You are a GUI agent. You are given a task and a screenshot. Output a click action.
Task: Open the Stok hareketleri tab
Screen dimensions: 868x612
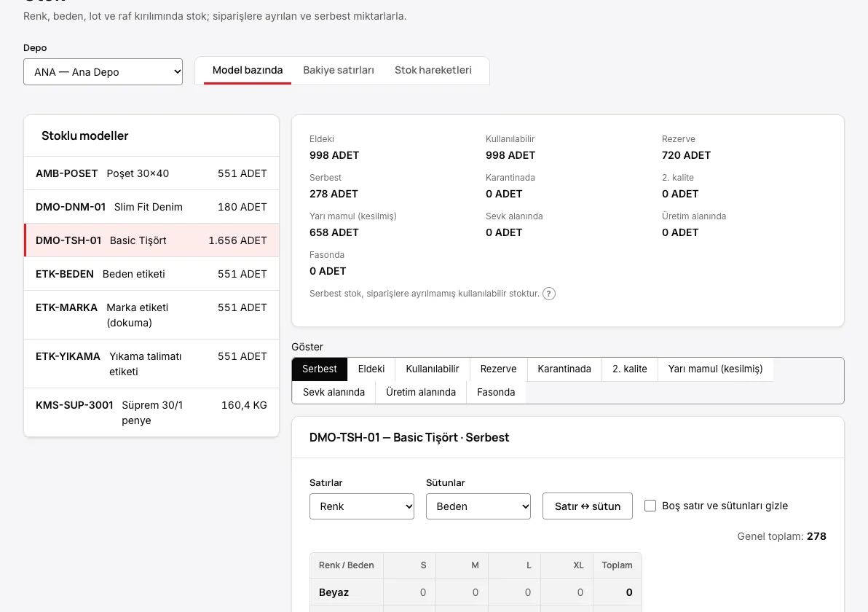[433, 71]
